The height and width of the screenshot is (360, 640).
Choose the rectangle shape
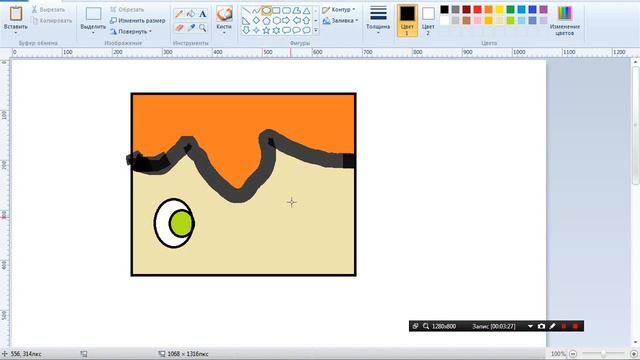pyautogui.click(x=276, y=11)
